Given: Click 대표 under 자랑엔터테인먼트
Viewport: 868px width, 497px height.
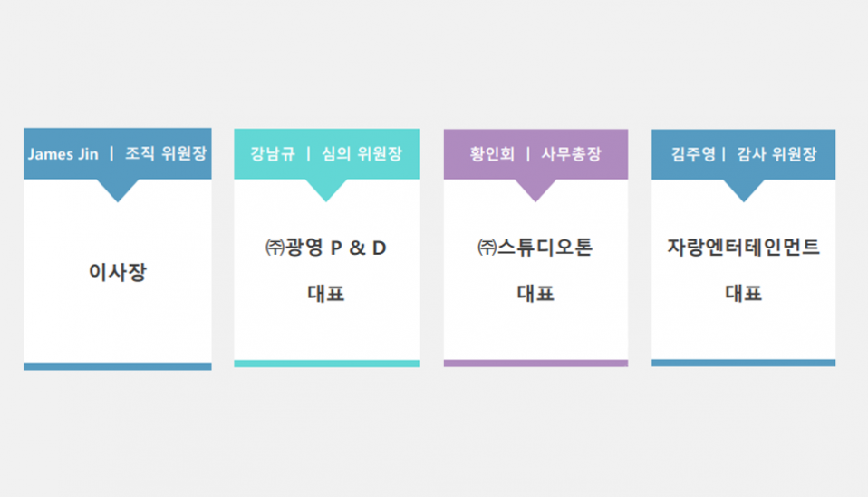Looking at the screenshot, I should (744, 293).
